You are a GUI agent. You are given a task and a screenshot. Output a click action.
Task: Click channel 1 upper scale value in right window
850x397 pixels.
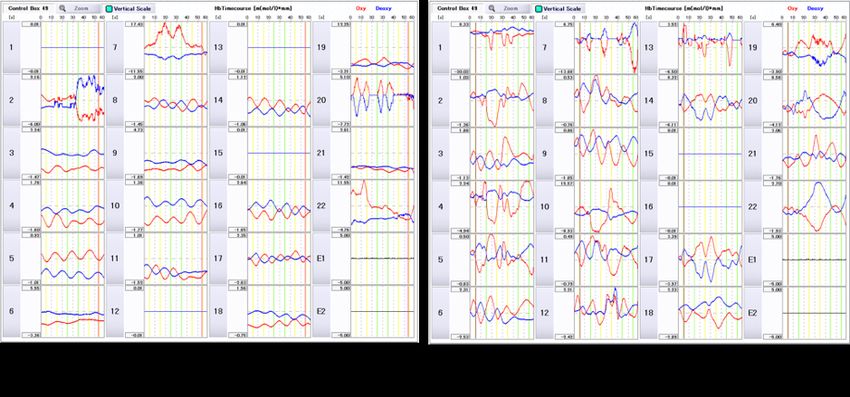(x=459, y=25)
